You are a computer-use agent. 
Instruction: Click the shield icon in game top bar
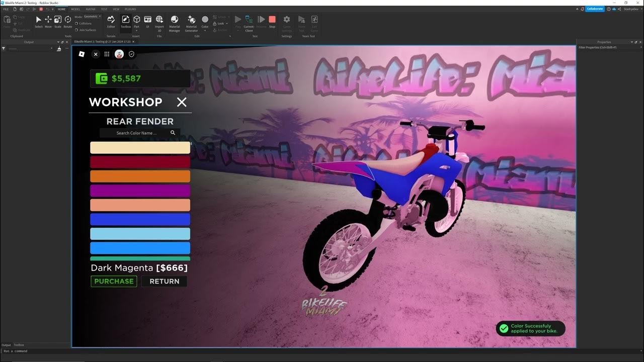[131, 54]
